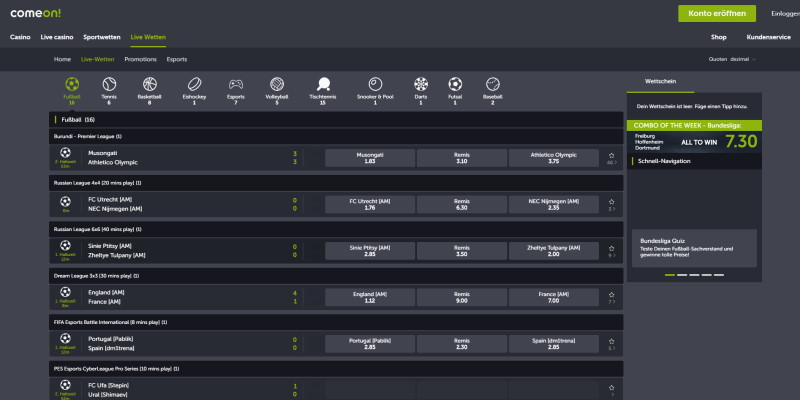Bet on NEC Nijmegen [AM] at 2.35
The height and width of the screenshot is (400, 800).
click(554, 204)
